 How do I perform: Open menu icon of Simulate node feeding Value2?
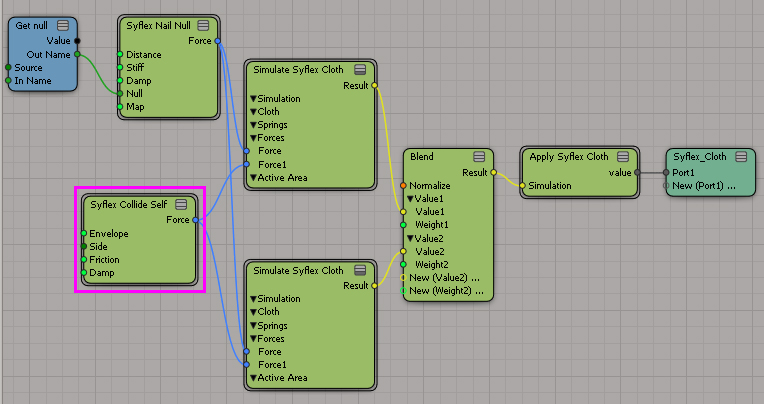(360, 270)
